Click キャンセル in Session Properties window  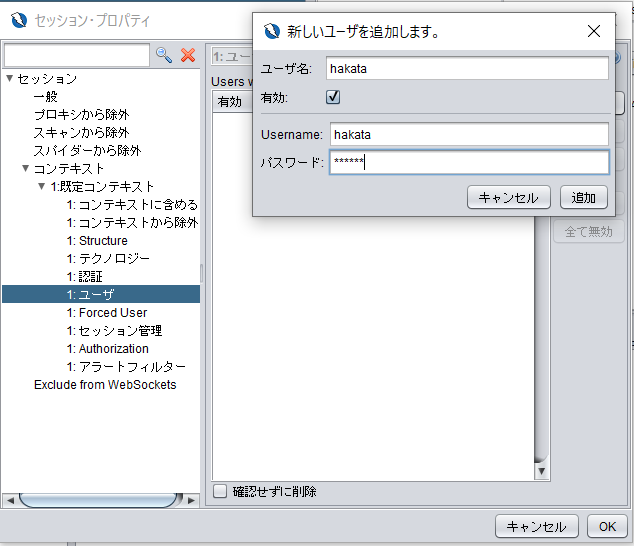[537, 526]
